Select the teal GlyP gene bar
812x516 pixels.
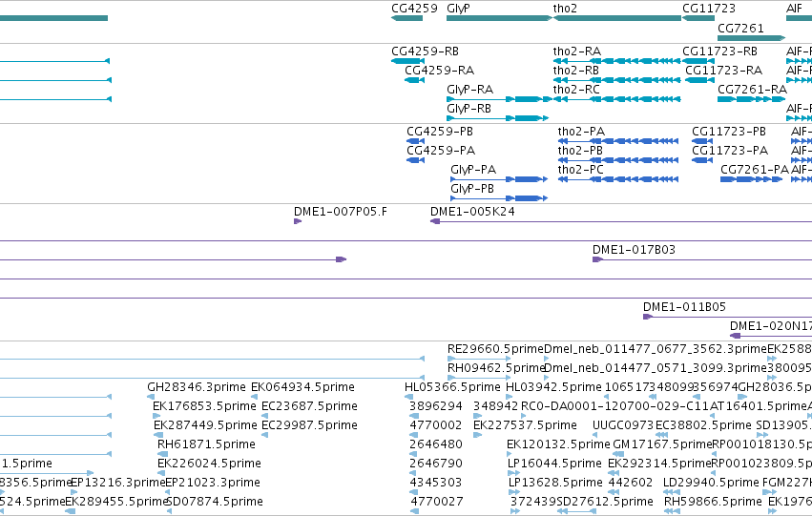click(x=499, y=18)
